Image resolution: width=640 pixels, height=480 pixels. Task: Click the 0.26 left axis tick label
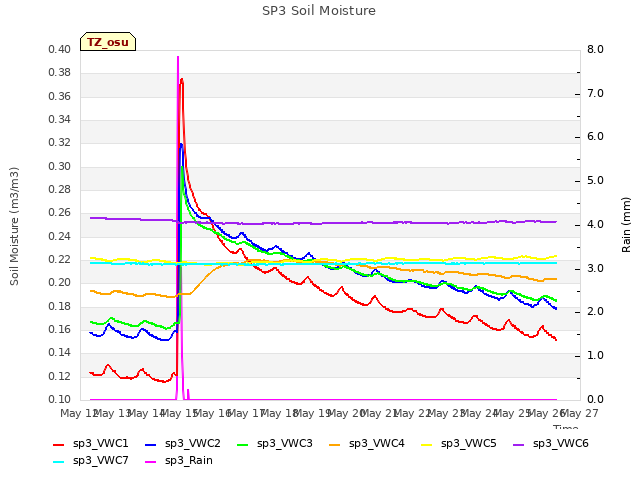(59, 213)
